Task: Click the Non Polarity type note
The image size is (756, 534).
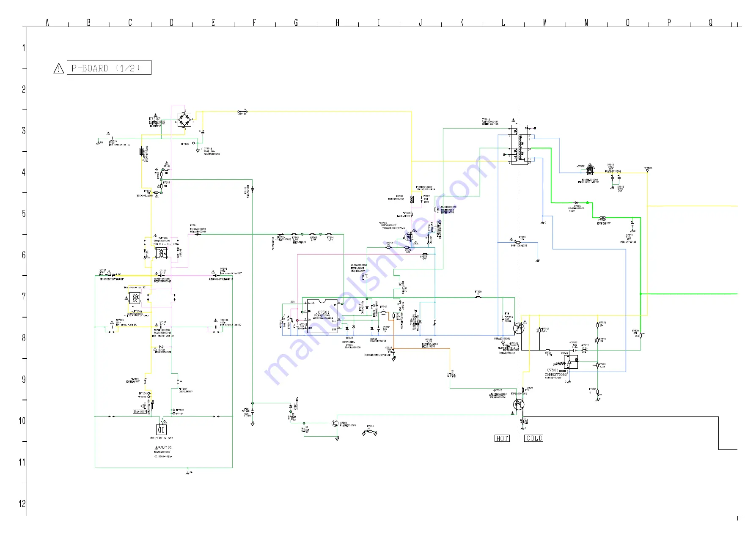Action: (x=162, y=438)
